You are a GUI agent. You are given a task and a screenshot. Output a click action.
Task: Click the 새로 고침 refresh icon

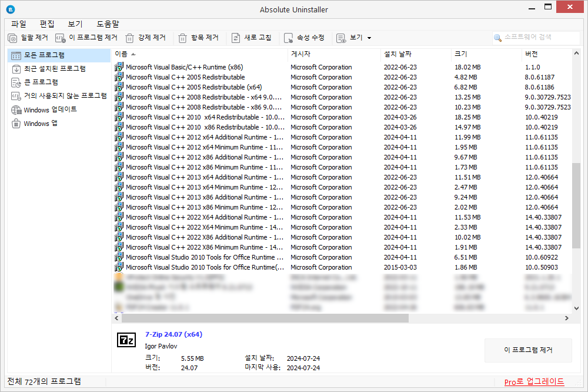click(x=236, y=38)
